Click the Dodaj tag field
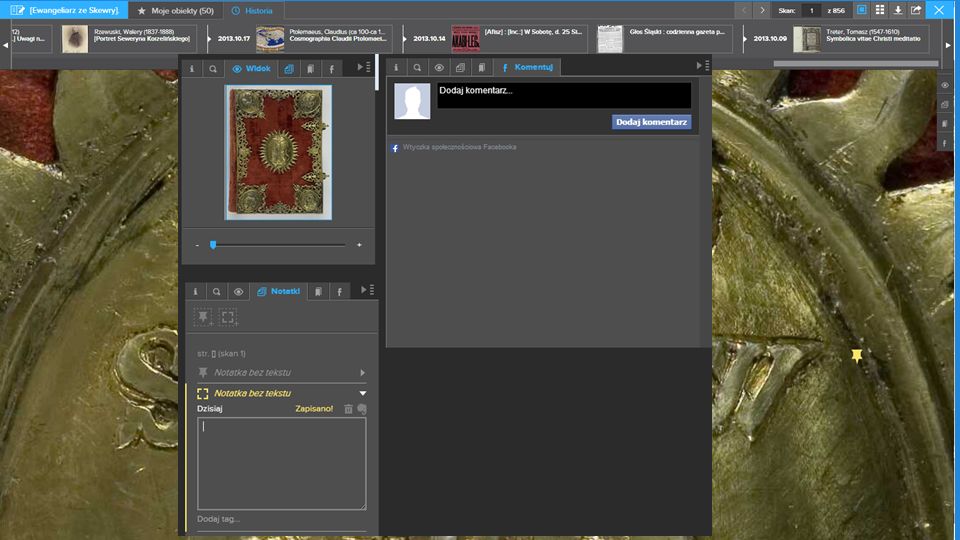Image resolution: width=960 pixels, height=540 pixels. point(282,519)
